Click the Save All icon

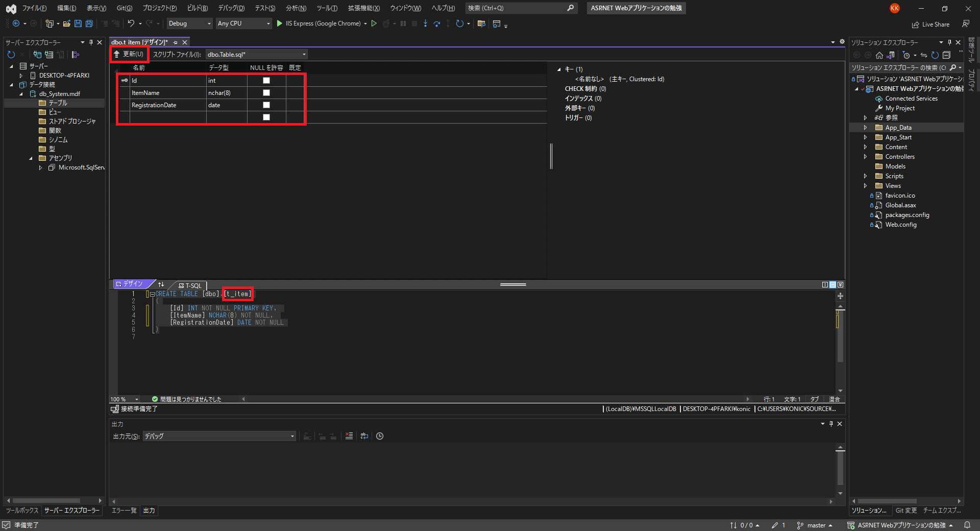point(89,23)
